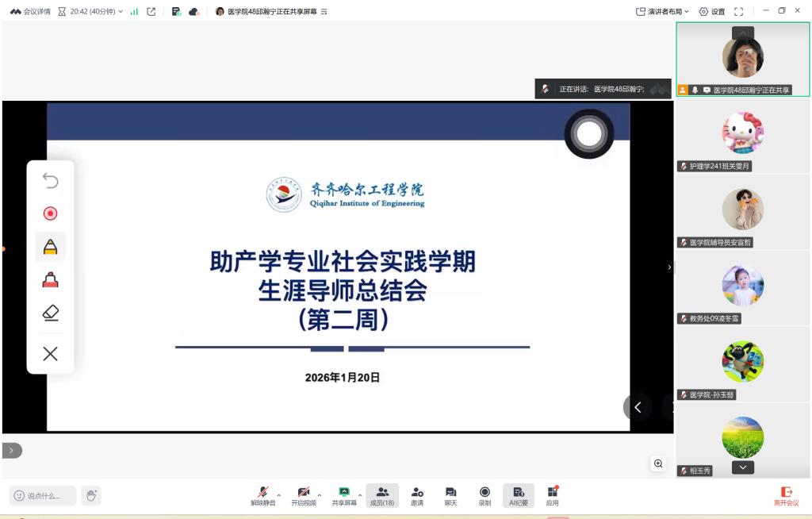Click the invite (邀请) icon
Viewport: 812px width, 519px height.
coord(417,495)
